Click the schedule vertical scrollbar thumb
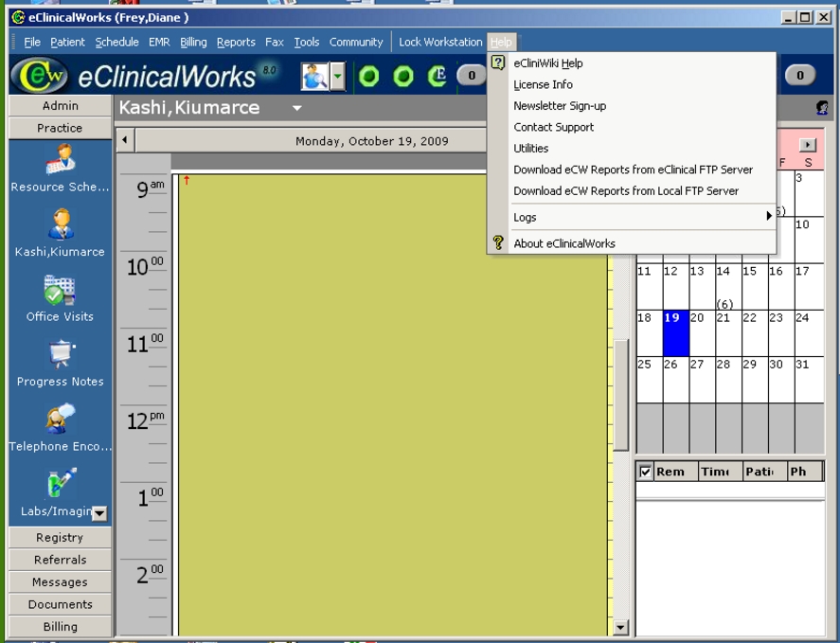 pos(620,395)
